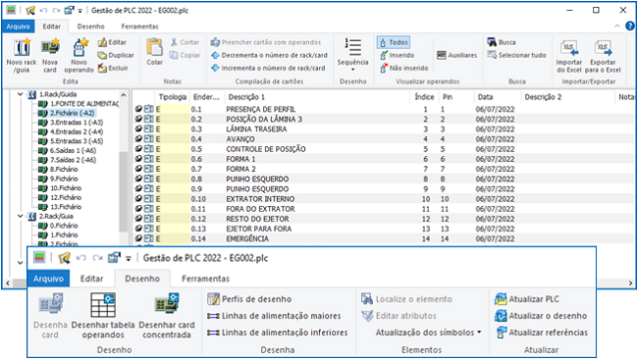Viewport: 638px width, 360px height.
Task: Click Editar atributos
Action: click(399, 316)
